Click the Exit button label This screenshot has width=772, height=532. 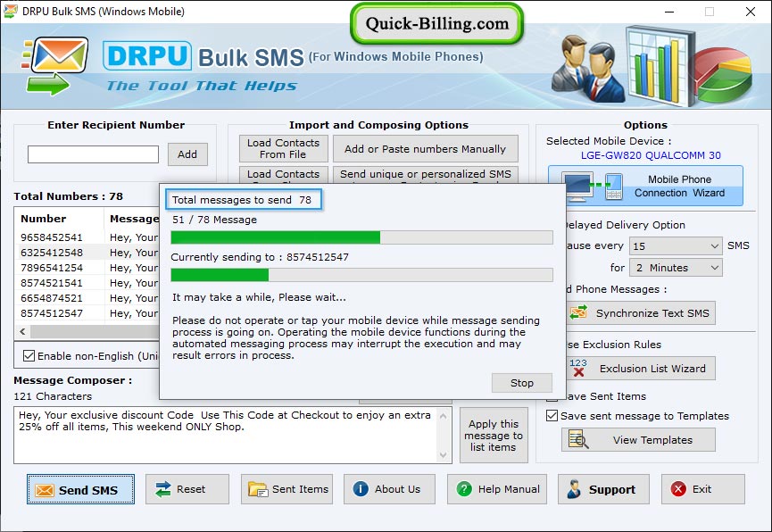tap(701, 489)
